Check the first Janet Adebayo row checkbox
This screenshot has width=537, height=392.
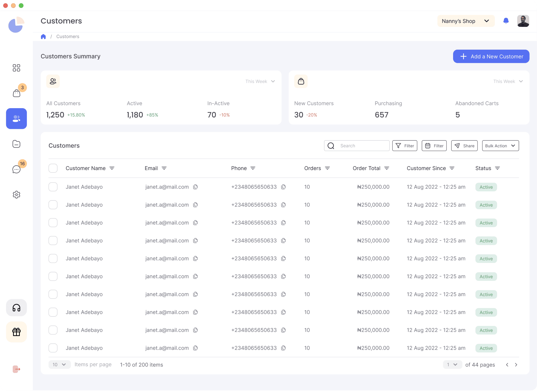point(53,187)
